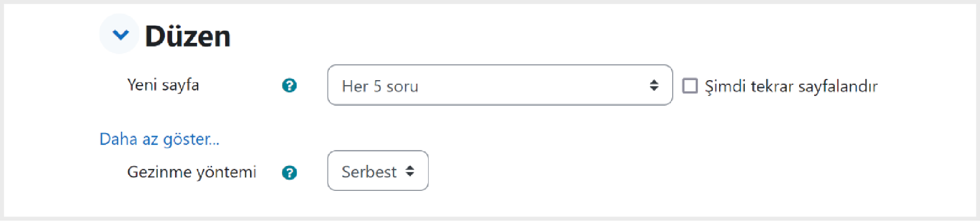Click up-down arrows on Serbest selector
The width and height of the screenshot is (980, 221).
click(x=410, y=171)
